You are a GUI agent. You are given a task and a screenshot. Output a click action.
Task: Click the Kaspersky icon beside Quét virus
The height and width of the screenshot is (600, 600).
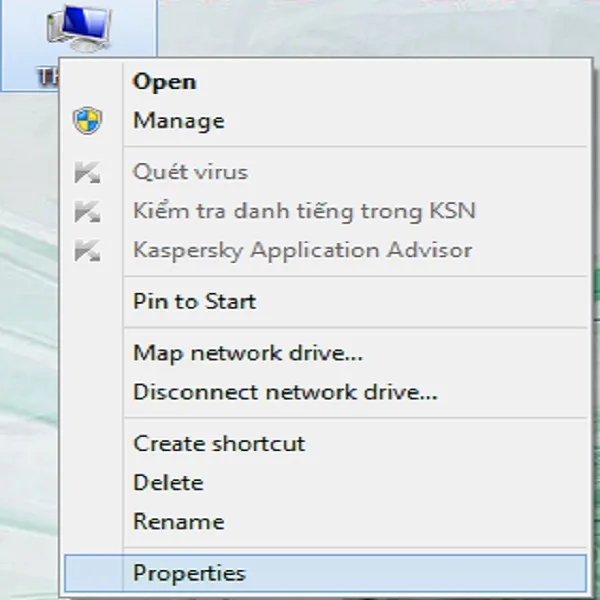click(88, 172)
